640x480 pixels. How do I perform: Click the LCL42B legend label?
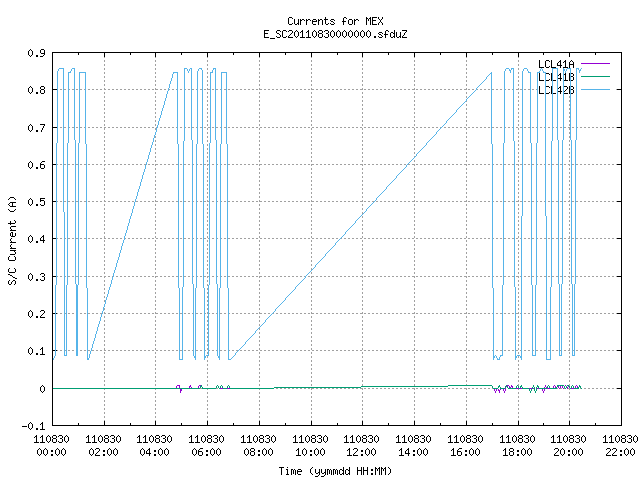[x=556, y=90]
